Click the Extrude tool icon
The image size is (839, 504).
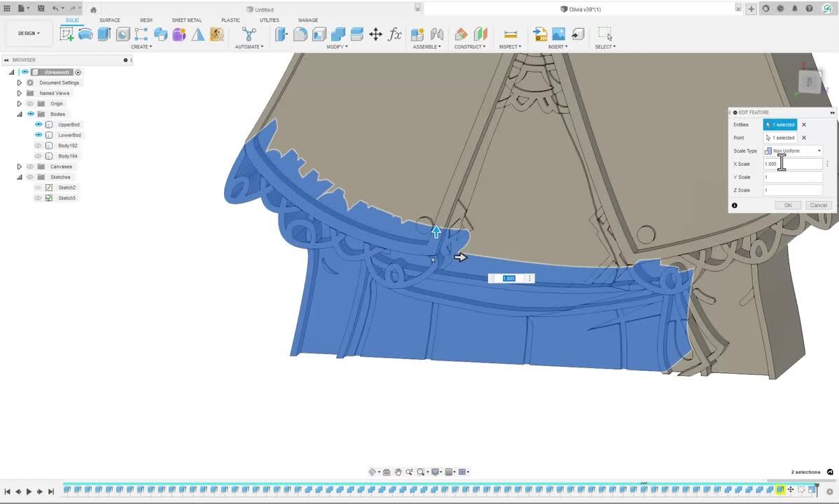(x=104, y=34)
